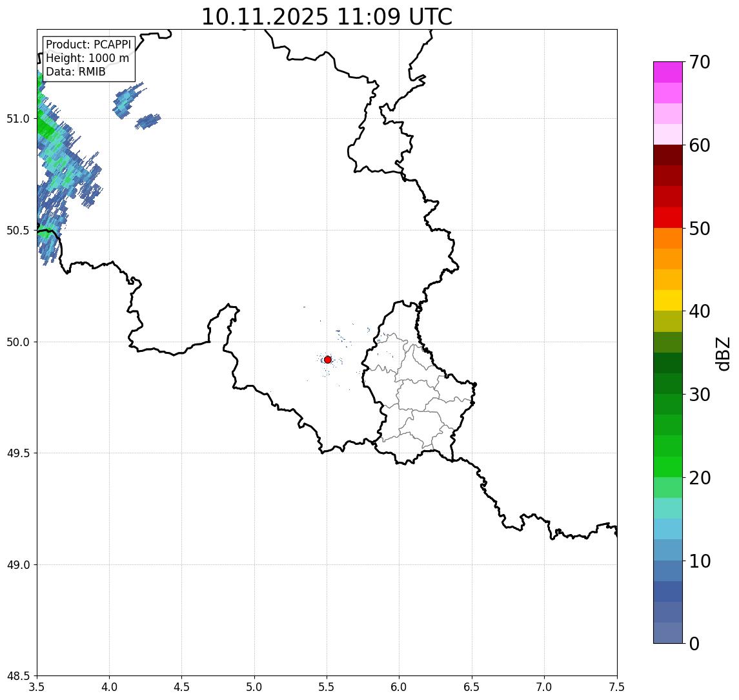Screen dimensions: 739x700
Task: Click the longitude axis label 7.0
Action: click(x=544, y=687)
